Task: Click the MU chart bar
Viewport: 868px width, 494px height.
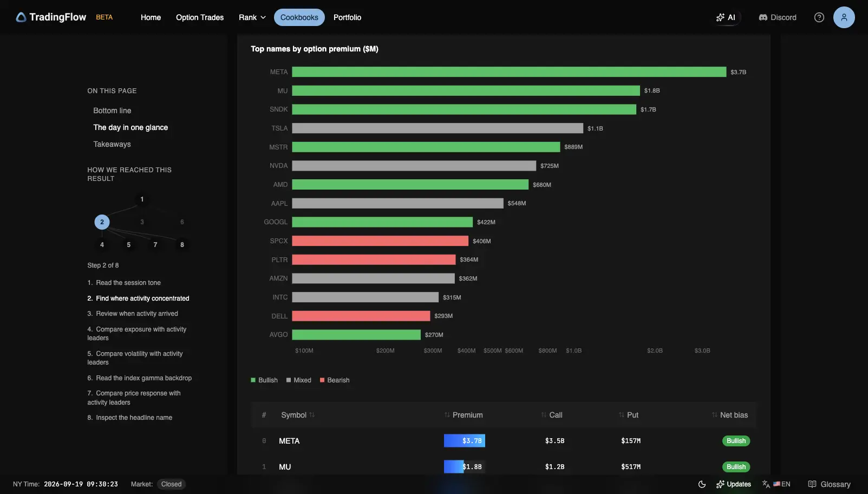Action: click(466, 90)
